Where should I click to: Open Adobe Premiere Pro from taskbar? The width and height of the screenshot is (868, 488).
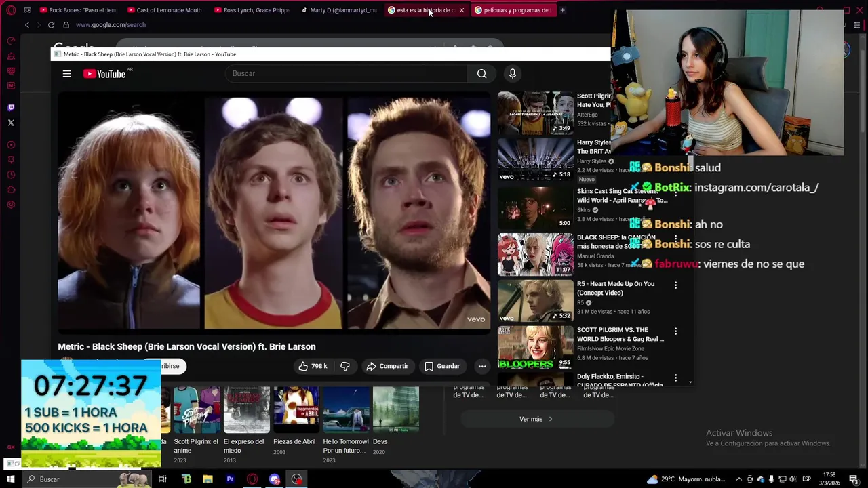230,479
